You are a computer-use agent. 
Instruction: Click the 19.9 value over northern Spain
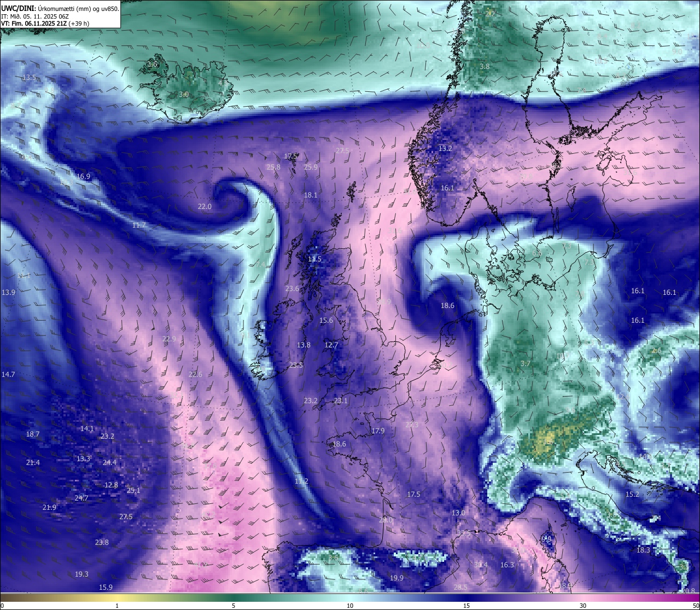396,578
